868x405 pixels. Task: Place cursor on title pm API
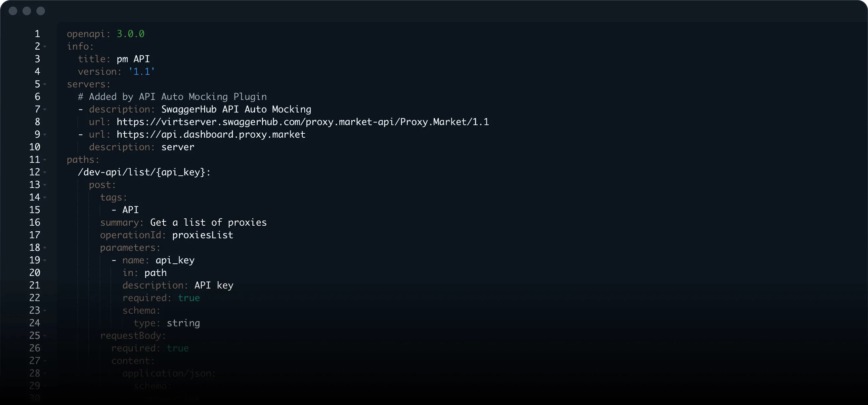tap(133, 59)
